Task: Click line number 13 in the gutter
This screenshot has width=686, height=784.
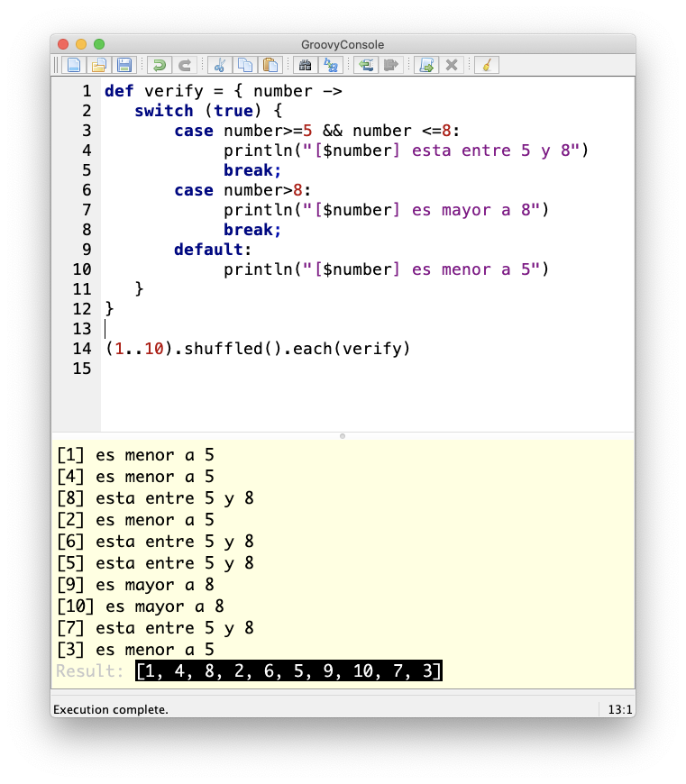Action: coord(82,329)
